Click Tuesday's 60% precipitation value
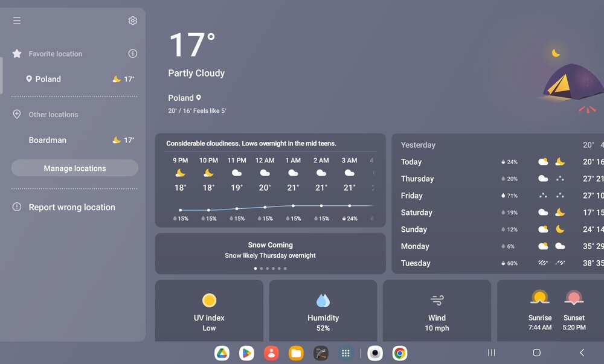Image resolution: width=604 pixels, height=364 pixels. [x=509, y=264]
